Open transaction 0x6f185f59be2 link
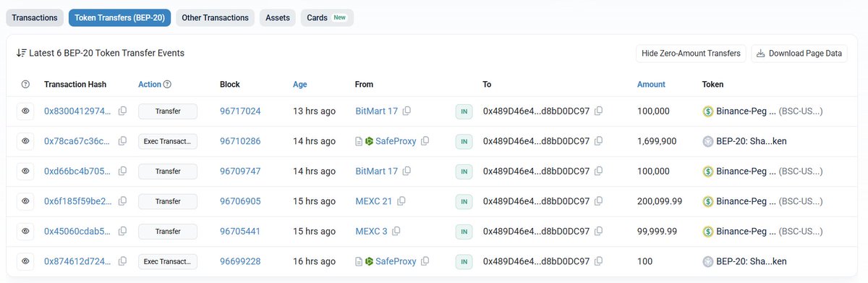The height and width of the screenshot is (283, 868). pos(78,201)
